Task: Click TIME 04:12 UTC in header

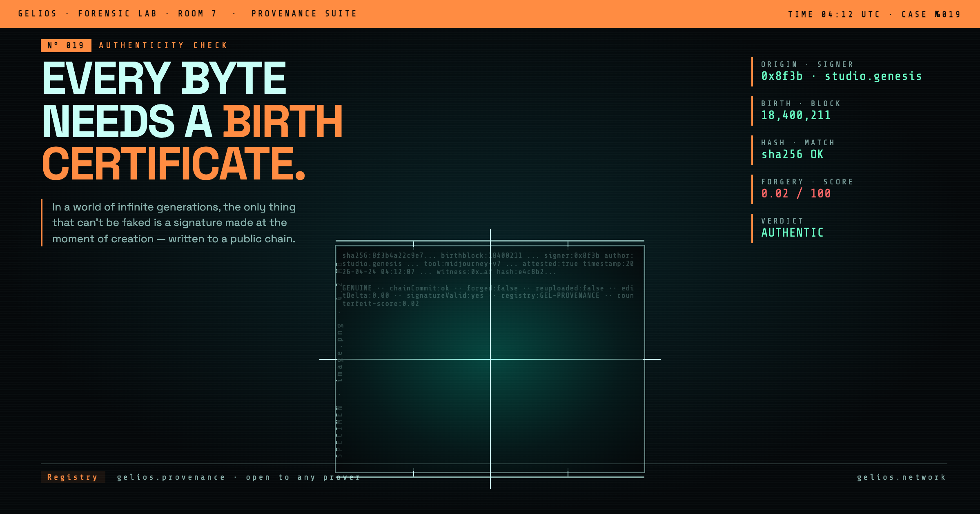Action: pyautogui.click(x=834, y=14)
